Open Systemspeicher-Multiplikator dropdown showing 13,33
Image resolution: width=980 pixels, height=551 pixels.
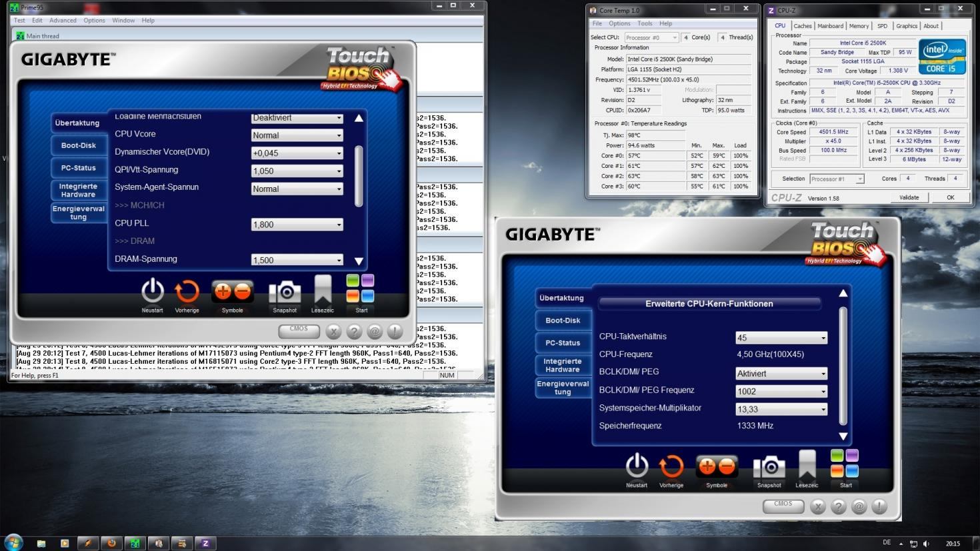[x=781, y=410]
